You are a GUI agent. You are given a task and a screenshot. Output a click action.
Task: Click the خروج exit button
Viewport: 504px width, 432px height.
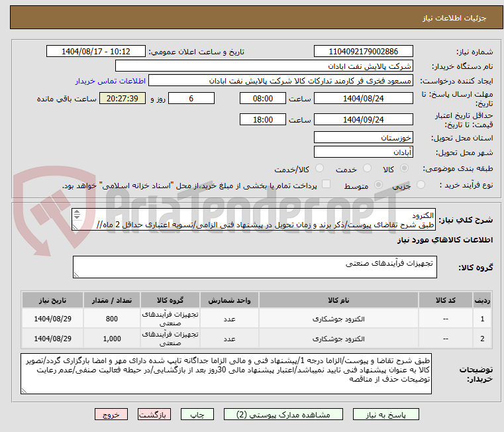click(x=111, y=414)
